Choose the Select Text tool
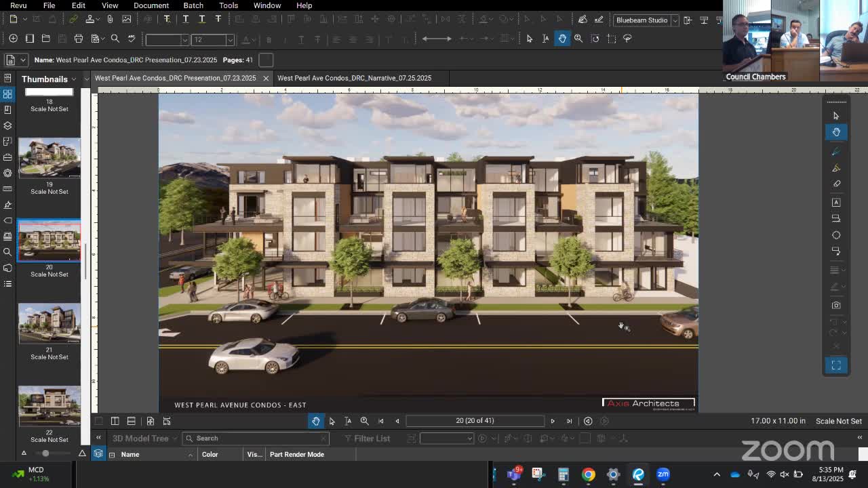The image size is (868, 488). (546, 39)
